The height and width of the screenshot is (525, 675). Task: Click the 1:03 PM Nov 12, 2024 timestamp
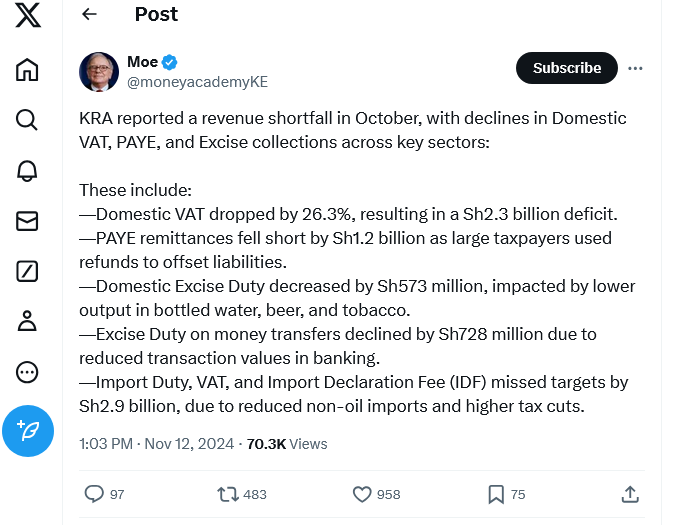tap(157, 444)
